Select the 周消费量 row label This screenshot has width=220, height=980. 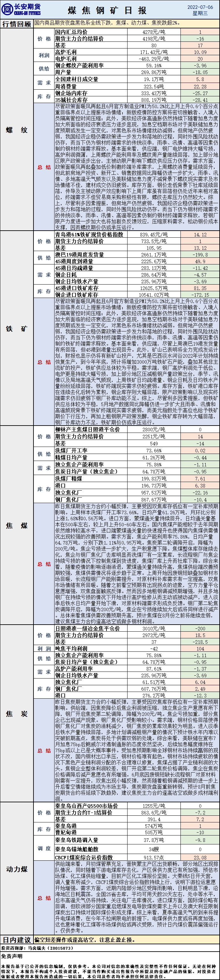[x=66, y=86]
